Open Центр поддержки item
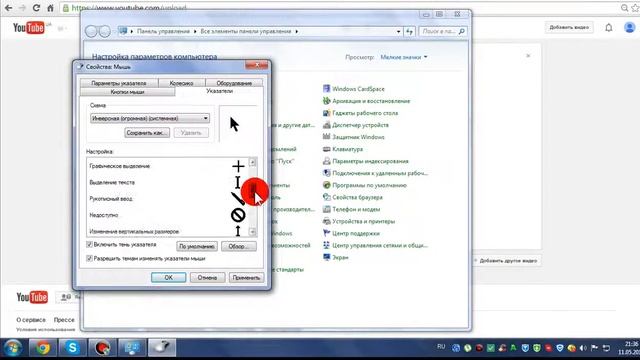 (351, 233)
